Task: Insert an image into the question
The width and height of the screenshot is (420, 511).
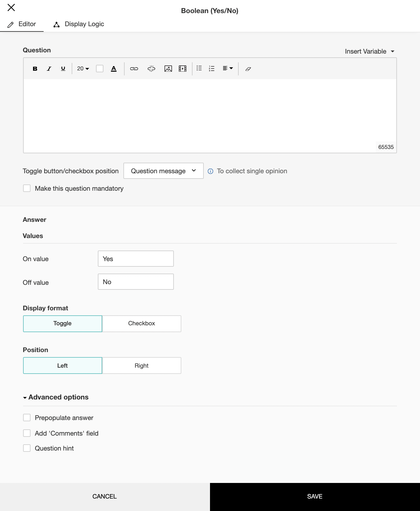Action: point(168,69)
